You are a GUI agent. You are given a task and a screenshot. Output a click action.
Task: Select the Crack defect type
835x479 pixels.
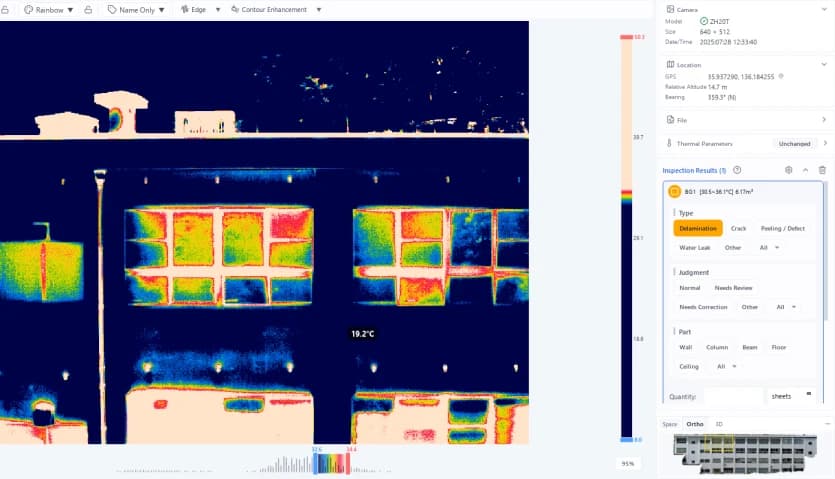pyautogui.click(x=738, y=228)
